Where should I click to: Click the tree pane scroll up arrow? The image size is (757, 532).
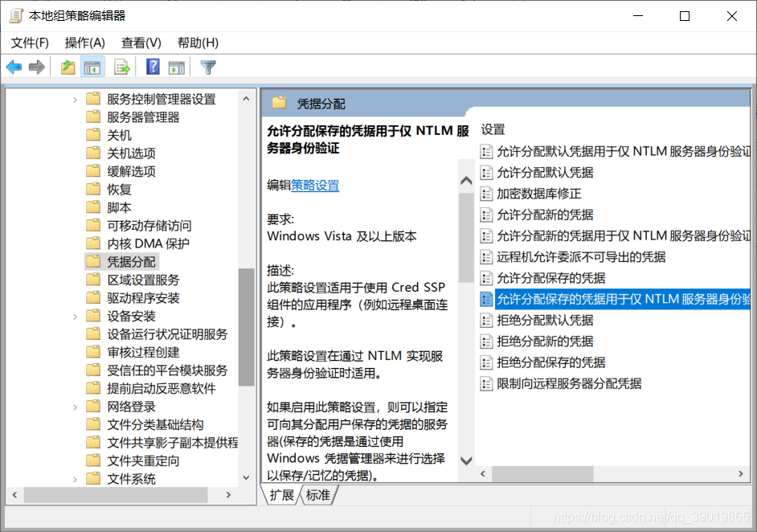click(246, 99)
